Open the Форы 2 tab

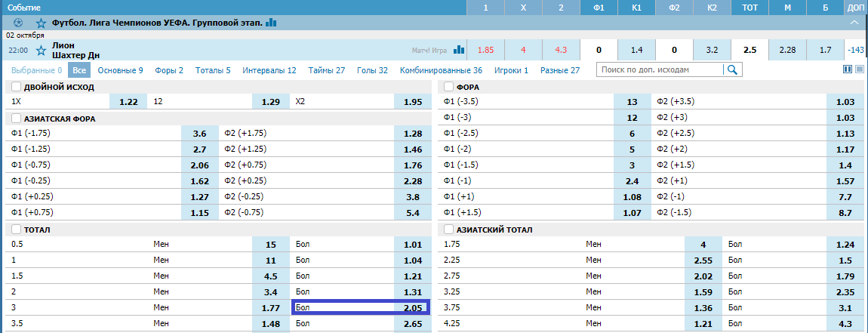169,70
